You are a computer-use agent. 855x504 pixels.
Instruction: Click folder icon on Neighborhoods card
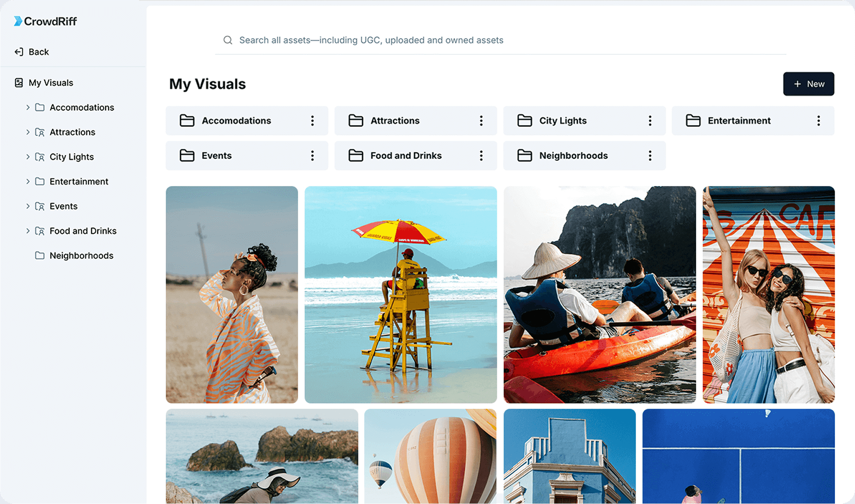tap(524, 155)
